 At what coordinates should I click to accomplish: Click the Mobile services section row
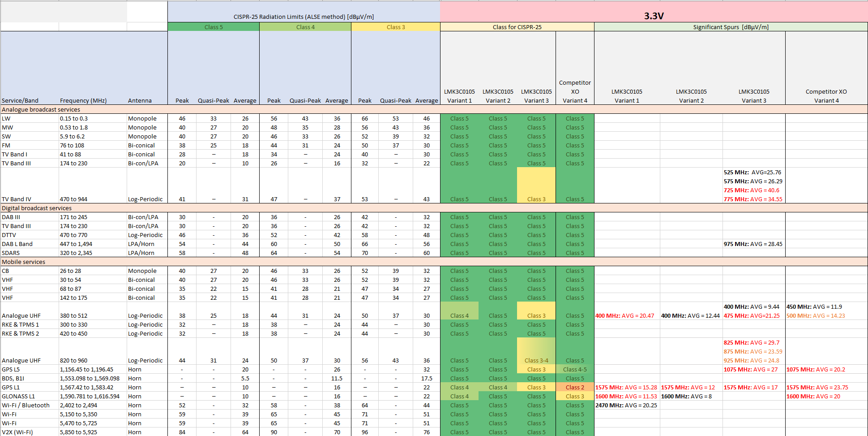coord(24,262)
